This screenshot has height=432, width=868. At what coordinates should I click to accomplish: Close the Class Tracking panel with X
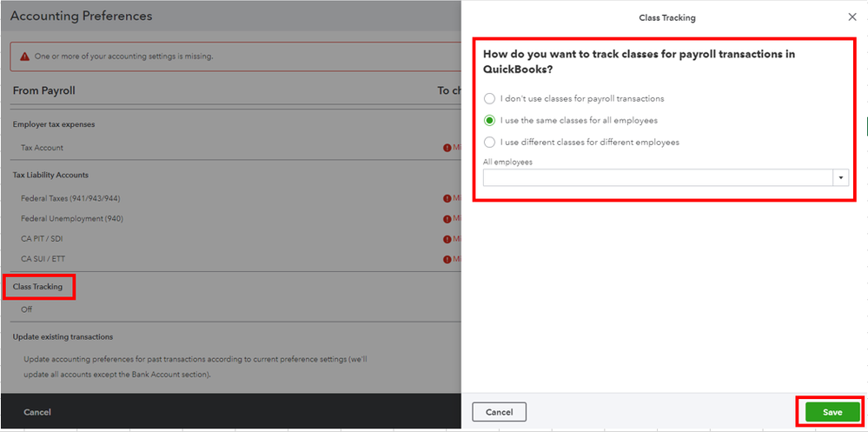click(852, 17)
